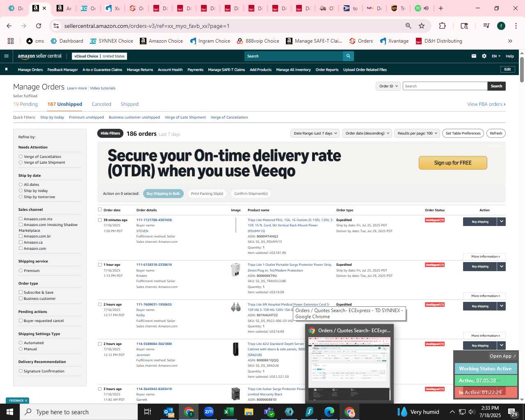Open the Chrome three-dot menu
Screen dimensions: 525x420
515,26
